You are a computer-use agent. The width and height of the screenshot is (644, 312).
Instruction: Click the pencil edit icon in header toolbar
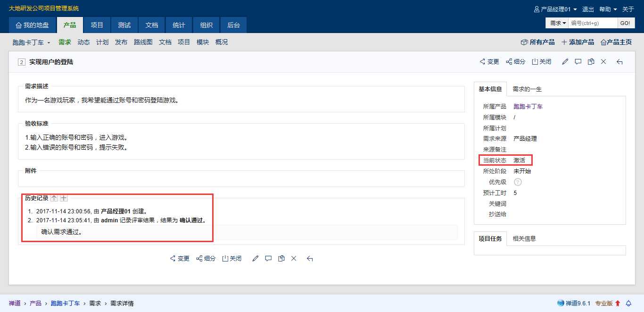click(x=565, y=62)
